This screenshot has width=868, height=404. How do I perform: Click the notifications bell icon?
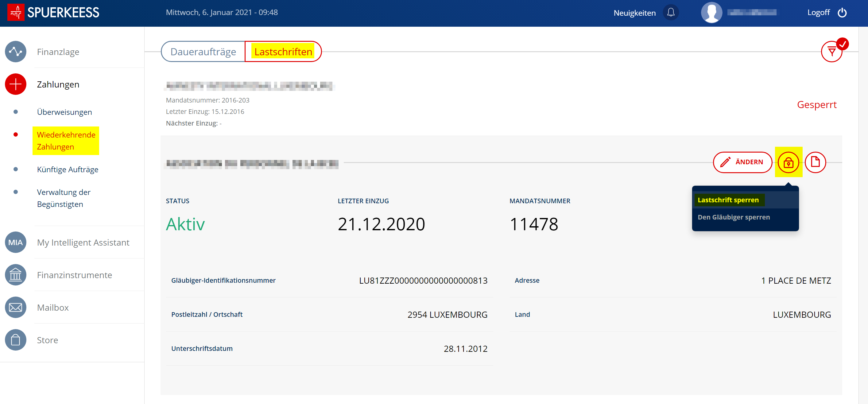[671, 13]
